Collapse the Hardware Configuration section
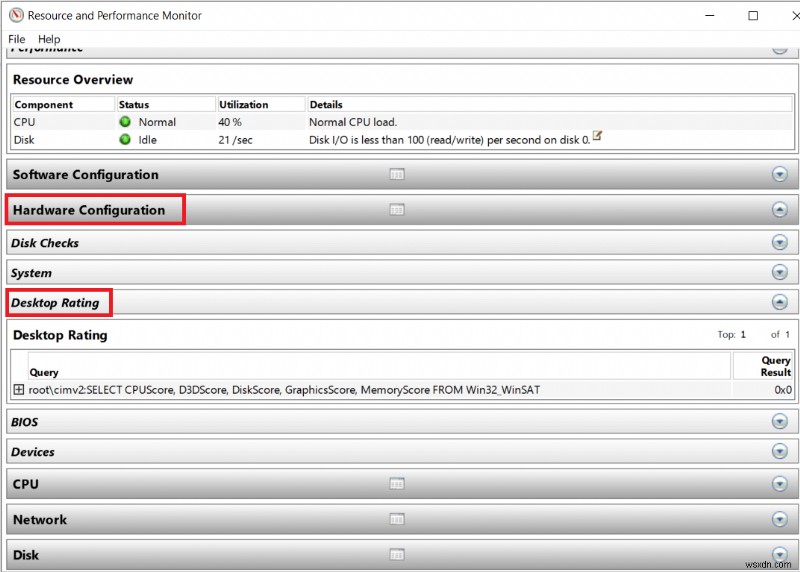 pyautogui.click(x=779, y=209)
